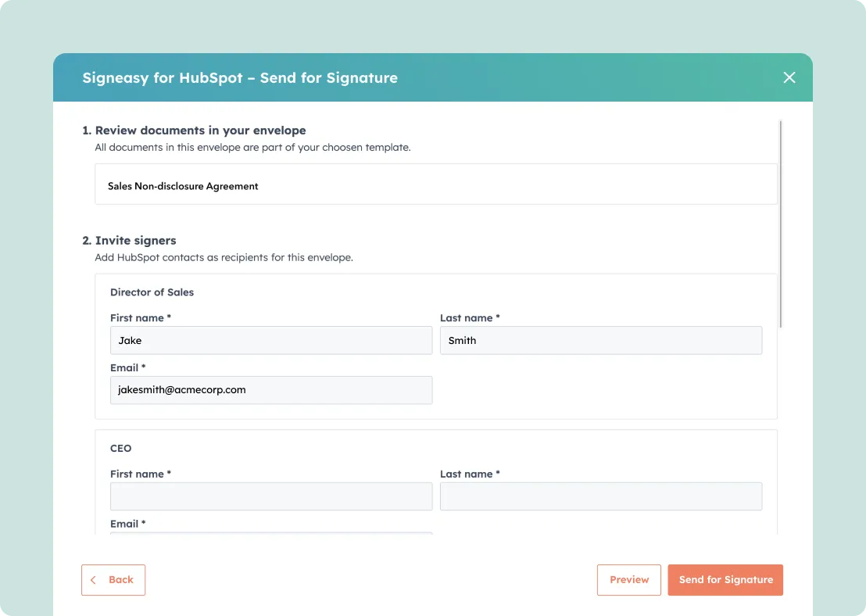Viewport: 866px width, 616px height.
Task: Select the last name field containing Smith
Action: (x=601, y=340)
